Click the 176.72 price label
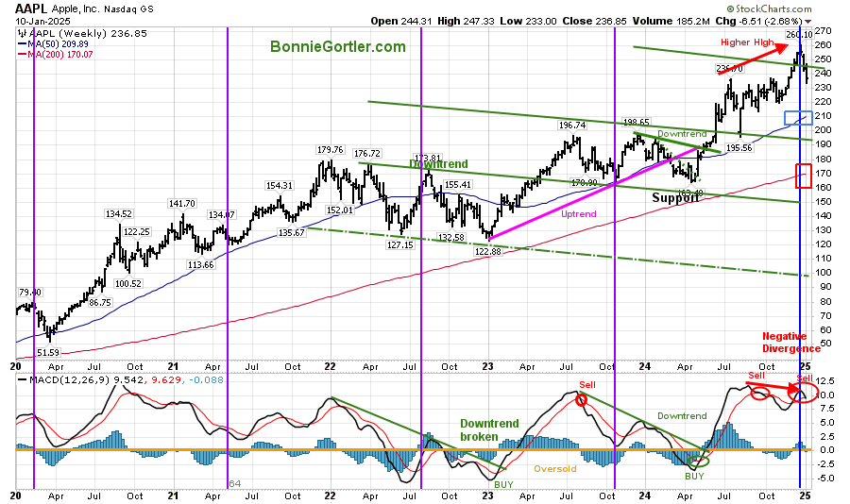850x504 pixels. click(x=367, y=154)
